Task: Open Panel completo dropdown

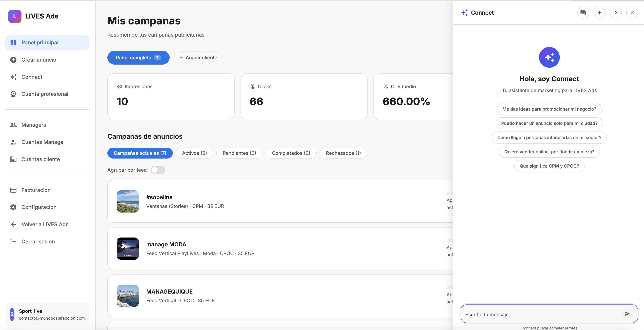Action: coord(138,58)
